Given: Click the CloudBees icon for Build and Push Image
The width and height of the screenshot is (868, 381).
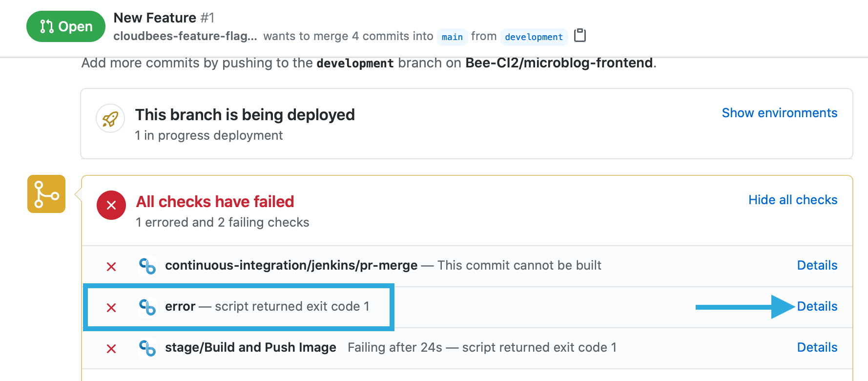Looking at the screenshot, I should pos(147,348).
